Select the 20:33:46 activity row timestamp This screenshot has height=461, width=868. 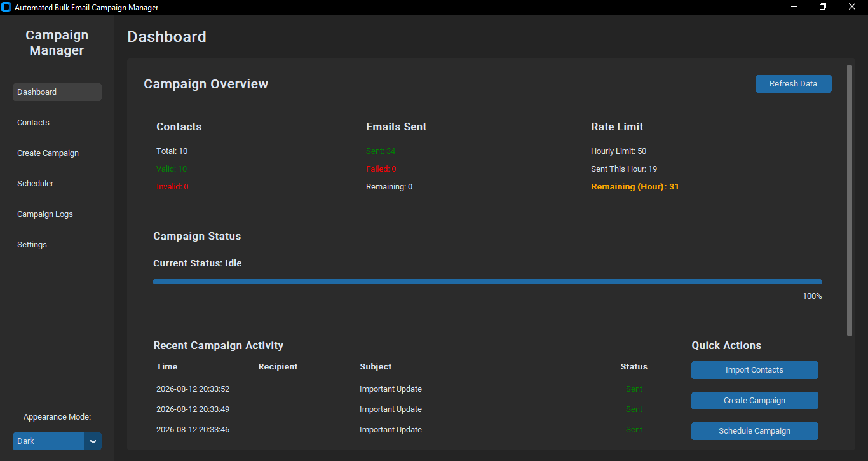pos(193,430)
